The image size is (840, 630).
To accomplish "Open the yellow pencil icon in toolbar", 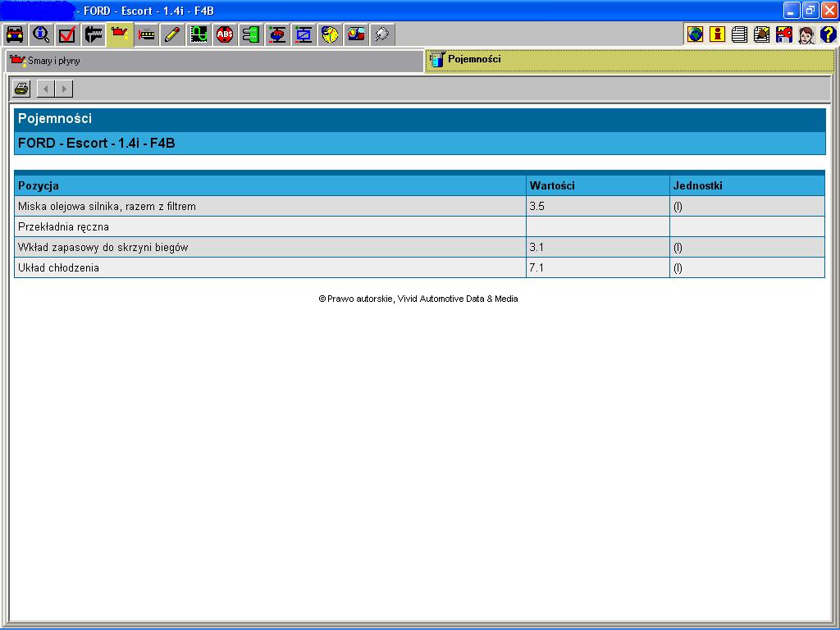I will coord(172,34).
